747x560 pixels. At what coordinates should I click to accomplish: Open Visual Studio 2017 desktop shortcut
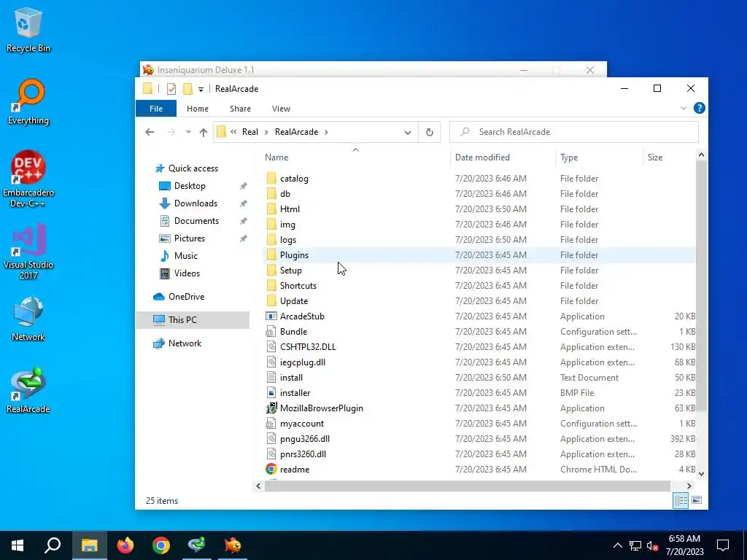click(28, 251)
